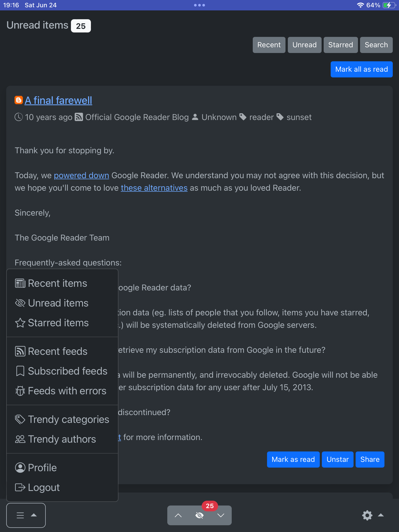This screenshot has width=399, height=532.
Task: Choose Trendy categories in the menu
Action: 68,420
